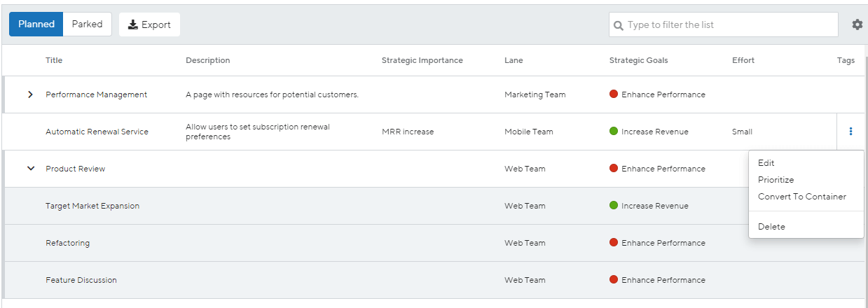
Task: Switch to the Parked view
Action: [x=88, y=24]
